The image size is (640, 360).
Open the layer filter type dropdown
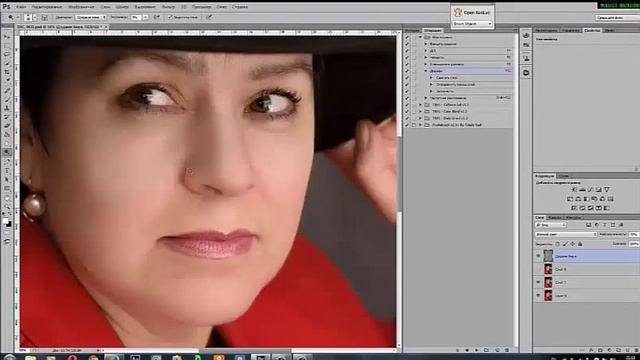click(551, 225)
